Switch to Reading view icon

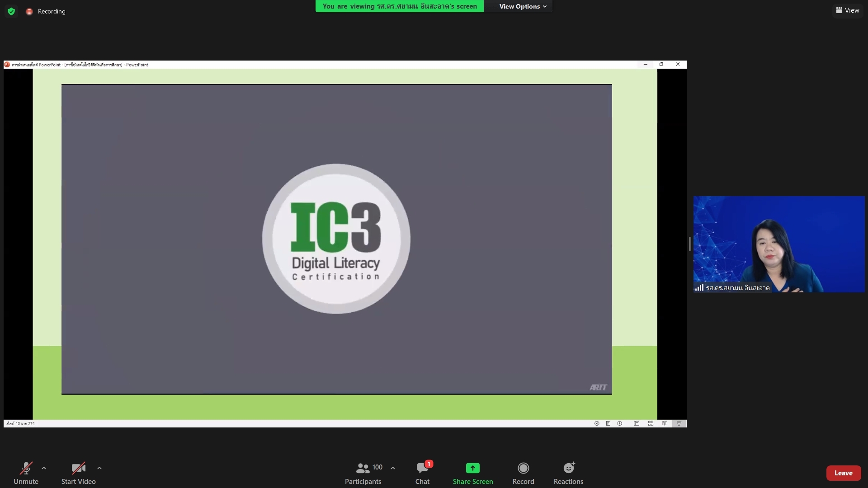pos(665,423)
